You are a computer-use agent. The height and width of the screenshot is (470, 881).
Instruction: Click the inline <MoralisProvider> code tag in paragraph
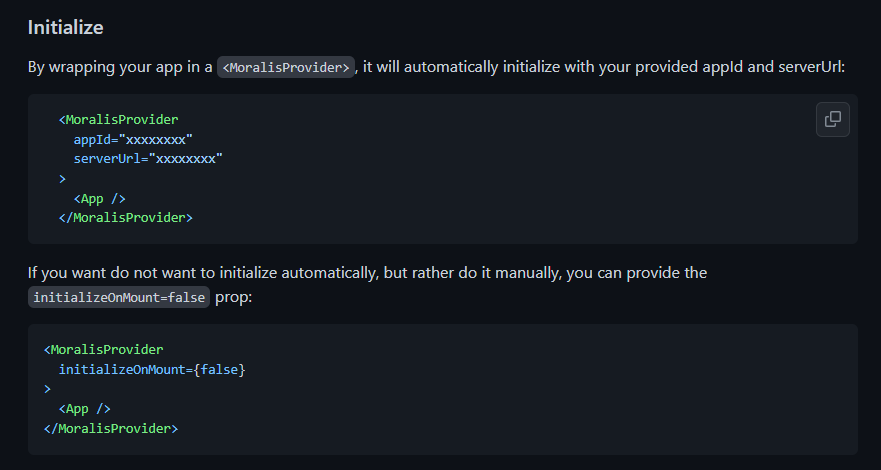(286, 67)
